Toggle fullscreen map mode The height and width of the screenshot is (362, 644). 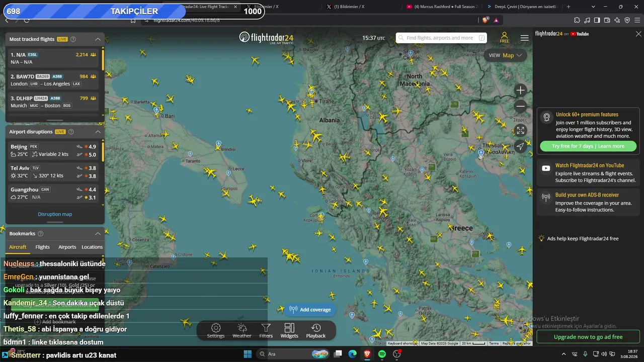(521, 130)
